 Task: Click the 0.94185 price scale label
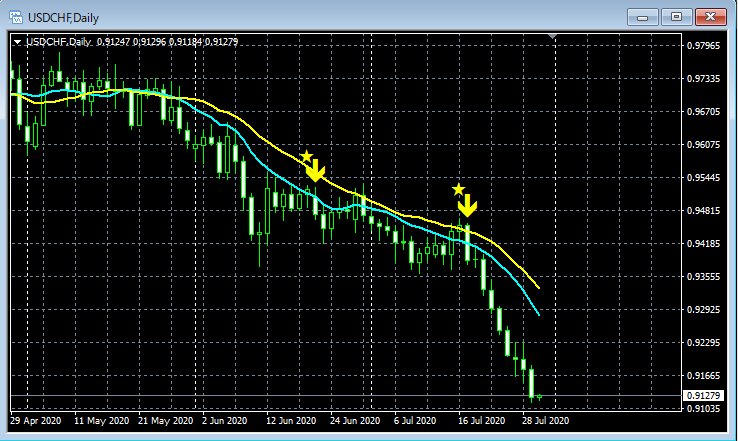click(x=703, y=243)
